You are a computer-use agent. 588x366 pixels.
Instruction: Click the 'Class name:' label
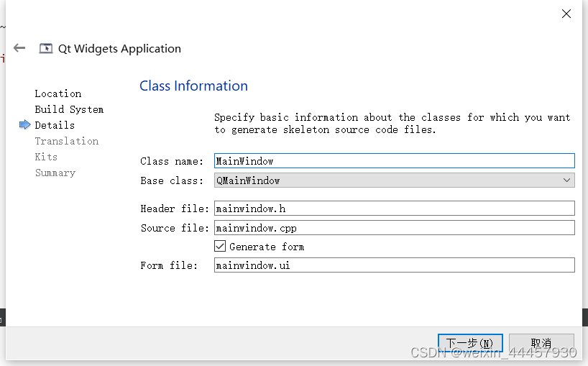coord(172,161)
